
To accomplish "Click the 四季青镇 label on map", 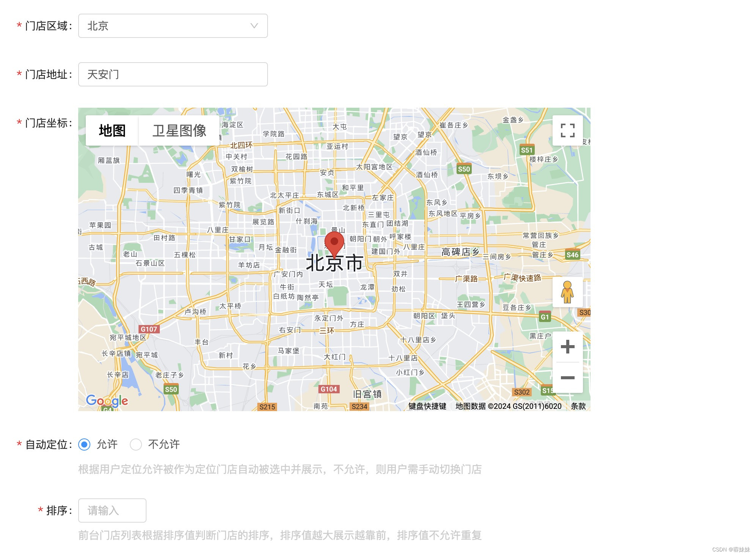I will tap(188, 190).
